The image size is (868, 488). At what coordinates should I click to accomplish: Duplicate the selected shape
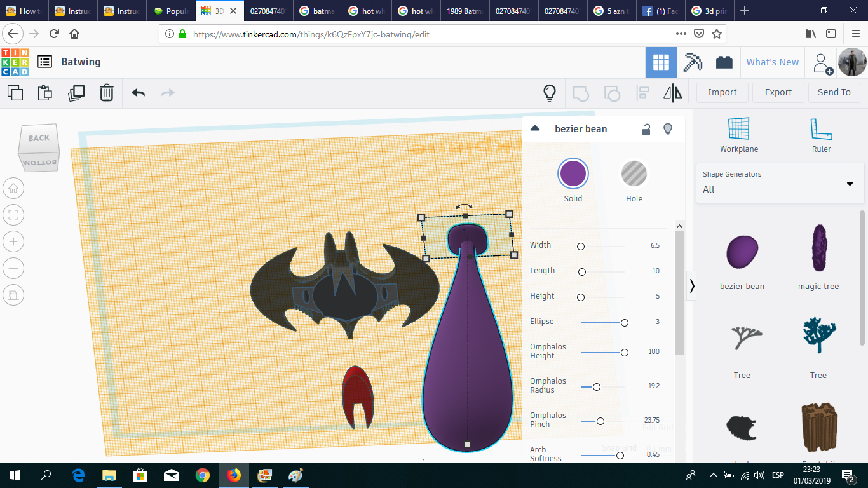76,93
